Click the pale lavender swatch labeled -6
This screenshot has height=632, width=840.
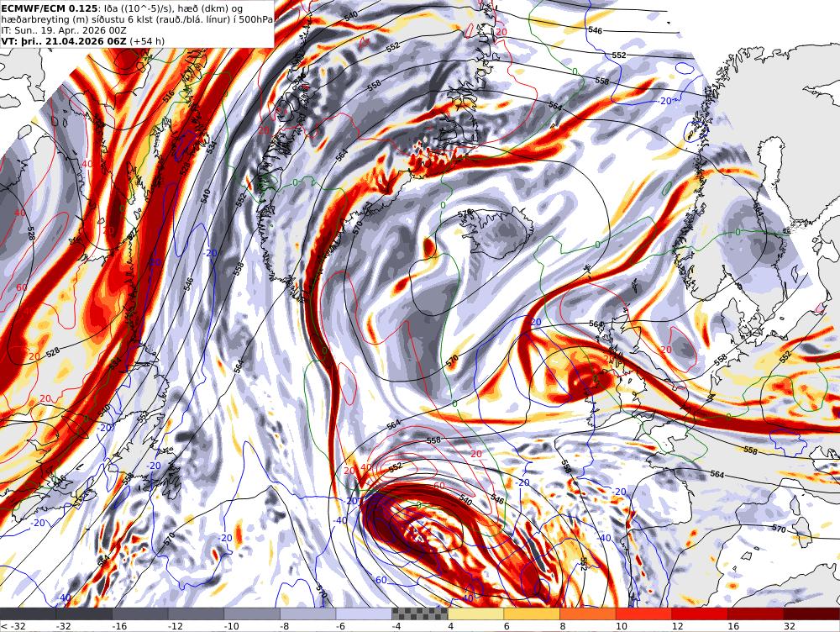(x=365, y=614)
